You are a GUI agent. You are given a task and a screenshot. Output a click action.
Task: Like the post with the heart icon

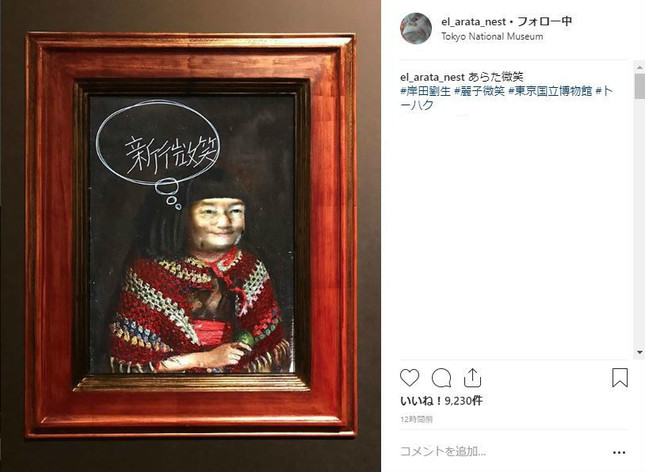tap(409, 378)
